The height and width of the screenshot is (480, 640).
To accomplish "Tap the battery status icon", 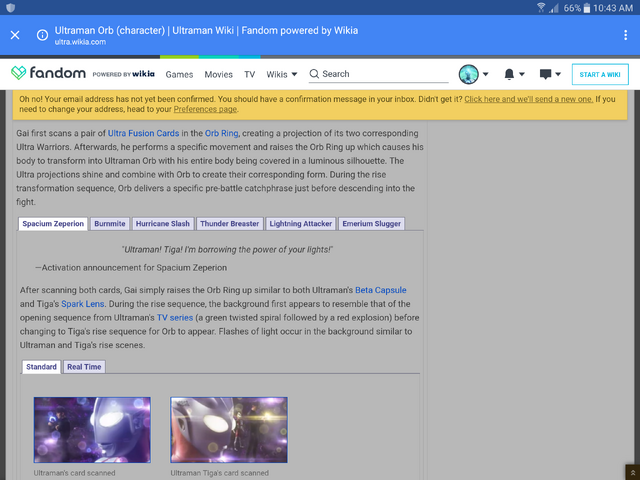I will (x=587, y=7).
